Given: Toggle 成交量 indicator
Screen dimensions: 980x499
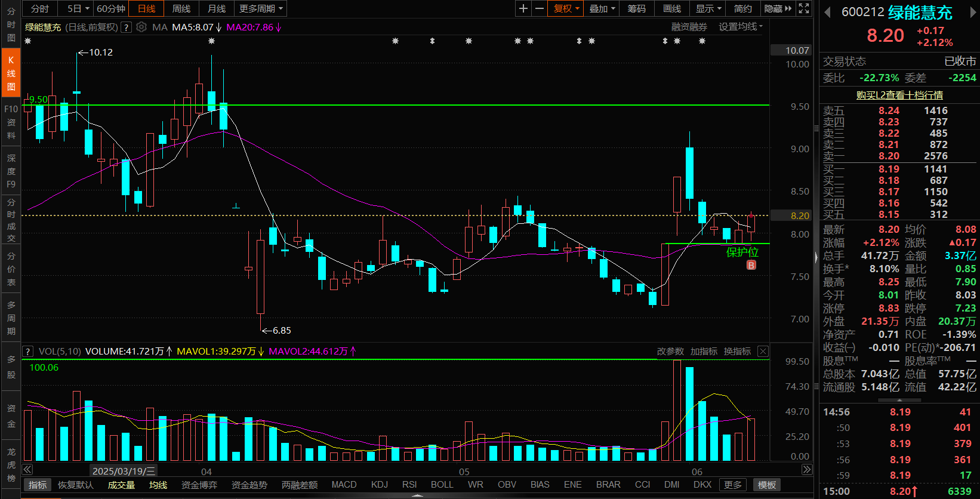Looking at the screenshot, I should pyautogui.click(x=121, y=485).
